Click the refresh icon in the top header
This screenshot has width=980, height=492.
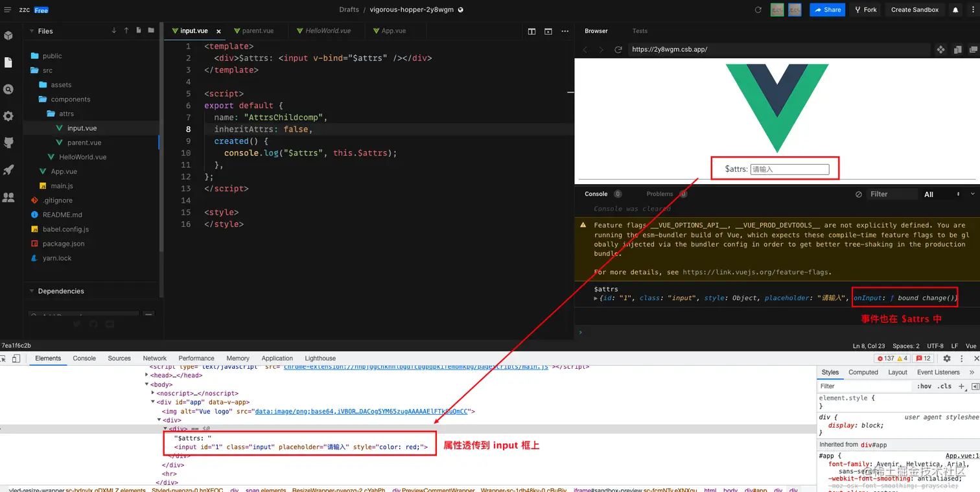tap(758, 10)
